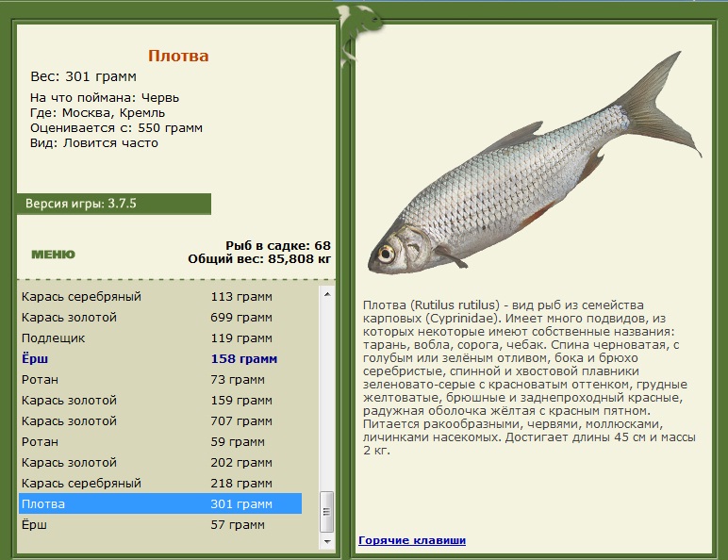
Task: Select Ротан 59 грамм entry
Action: point(160,441)
